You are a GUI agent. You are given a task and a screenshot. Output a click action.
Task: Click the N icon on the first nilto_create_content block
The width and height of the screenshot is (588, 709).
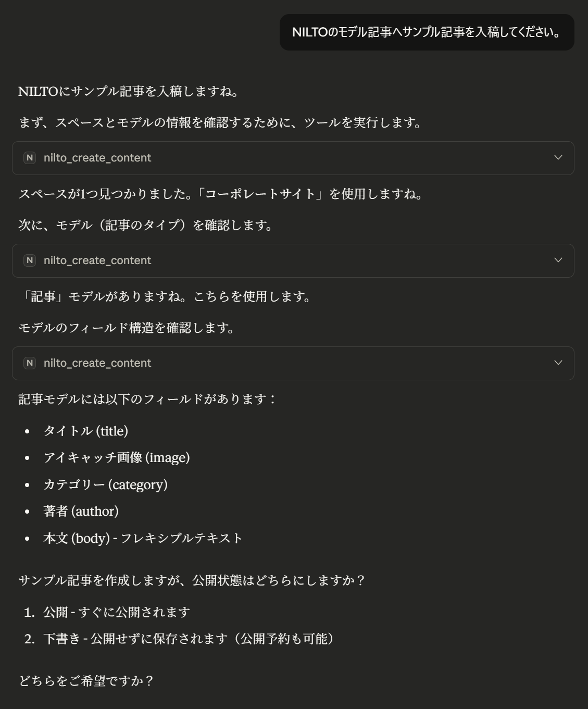point(29,158)
